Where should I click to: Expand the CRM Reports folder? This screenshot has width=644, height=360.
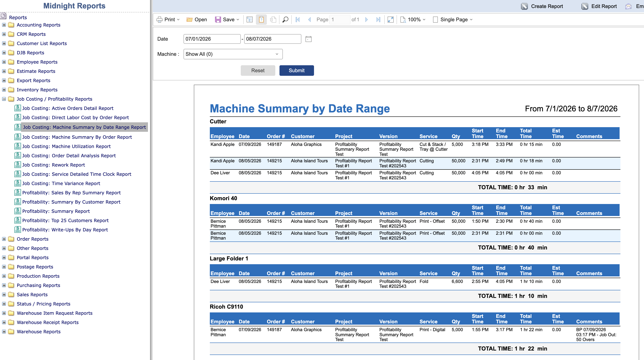(4, 34)
